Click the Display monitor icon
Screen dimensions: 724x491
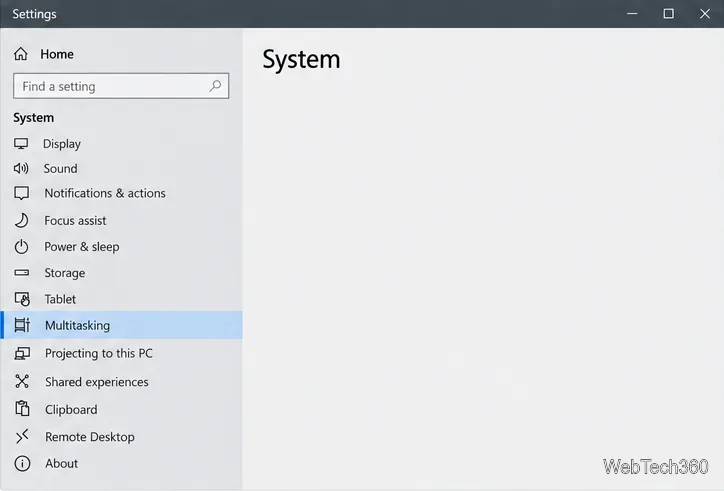(21, 144)
